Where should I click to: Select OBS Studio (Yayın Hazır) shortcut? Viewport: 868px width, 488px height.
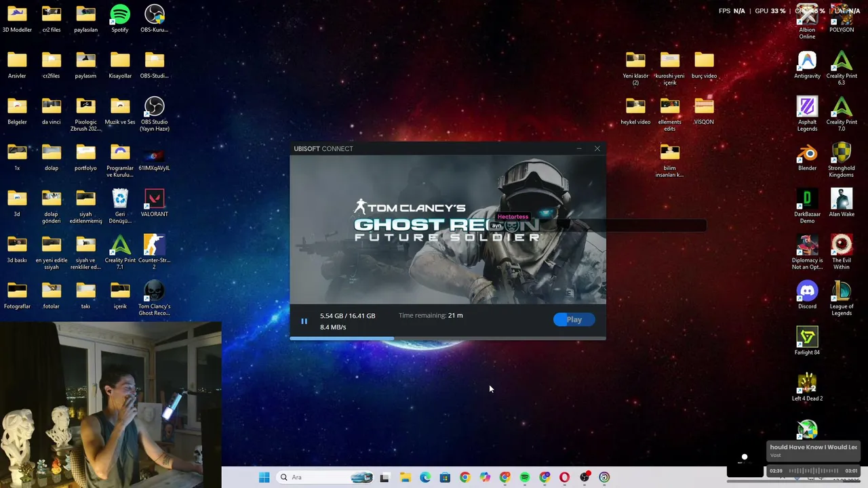(x=155, y=115)
